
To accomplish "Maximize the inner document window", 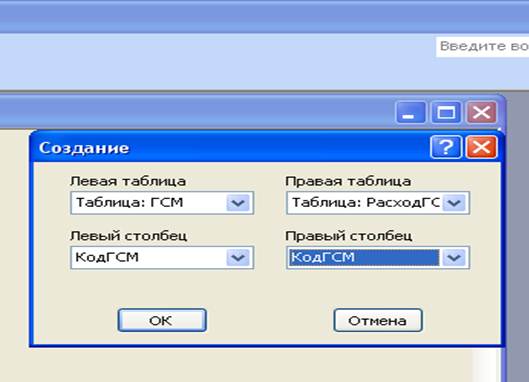I will point(446,112).
